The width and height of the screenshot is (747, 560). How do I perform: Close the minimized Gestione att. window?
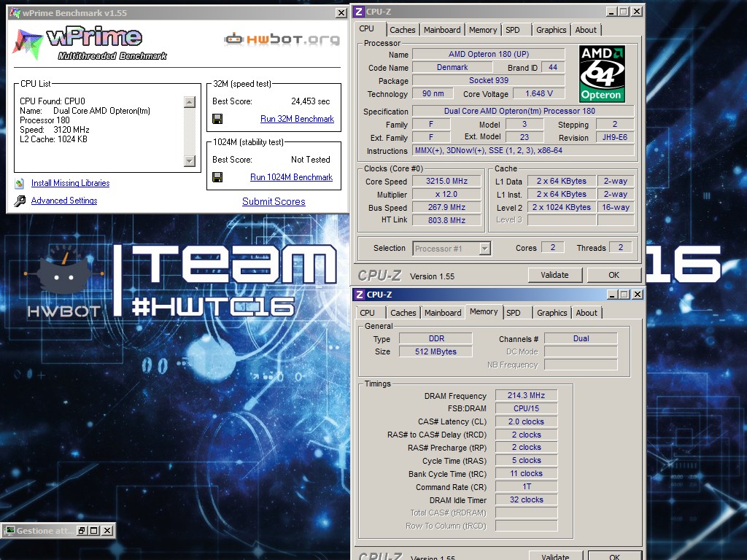click(x=108, y=531)
